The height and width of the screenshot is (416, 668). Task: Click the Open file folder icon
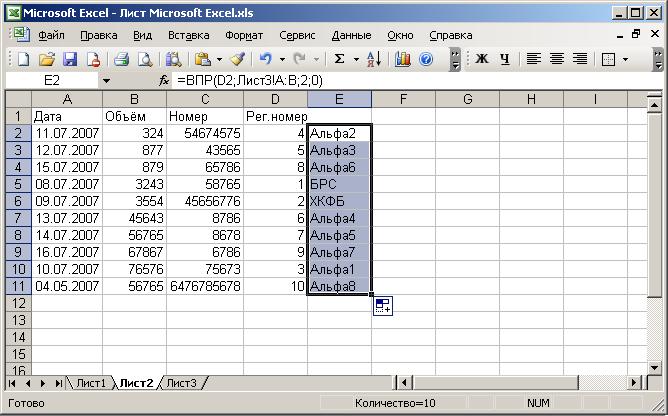point(47,59)
